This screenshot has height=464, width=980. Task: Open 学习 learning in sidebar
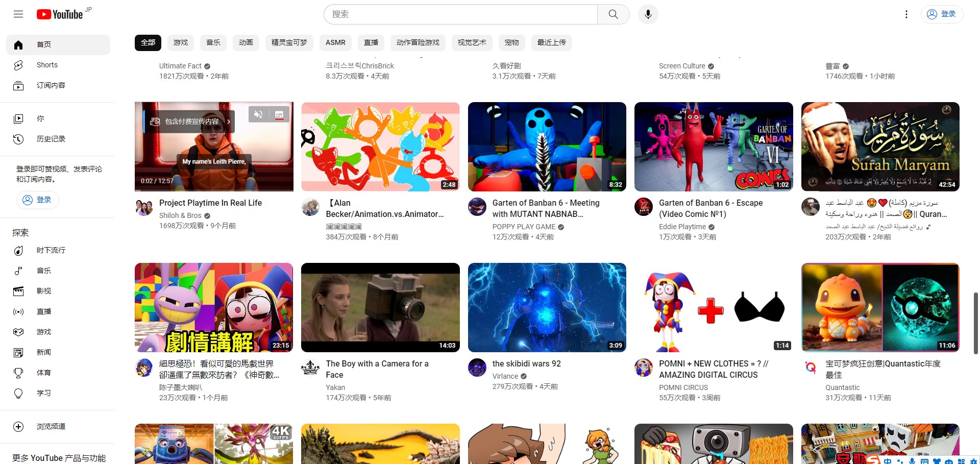coord(58,393)
